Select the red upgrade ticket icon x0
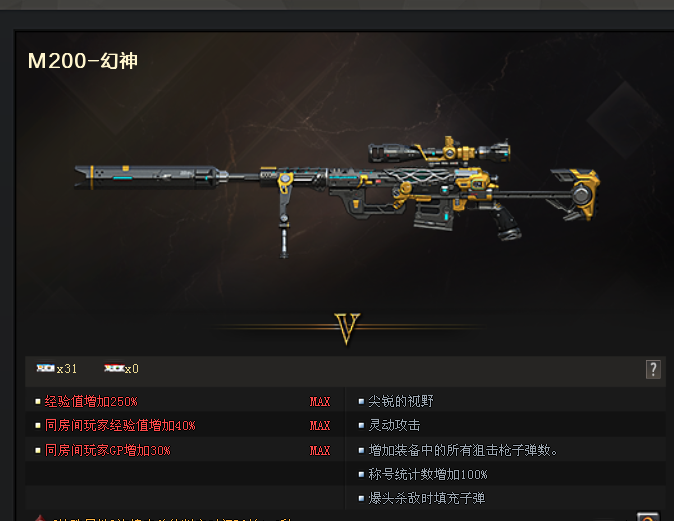The width and height of the screenshot is (674, 521). [x=114, y=368]
